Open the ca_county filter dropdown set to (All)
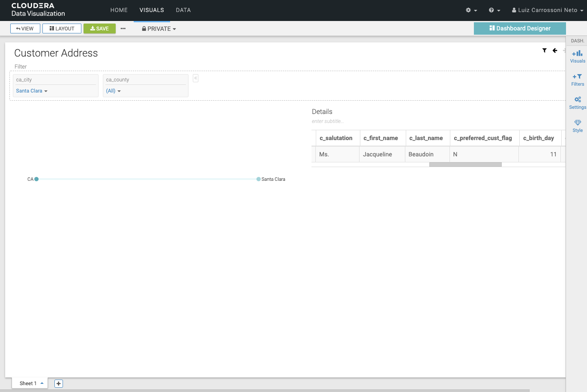 (113, 91)
